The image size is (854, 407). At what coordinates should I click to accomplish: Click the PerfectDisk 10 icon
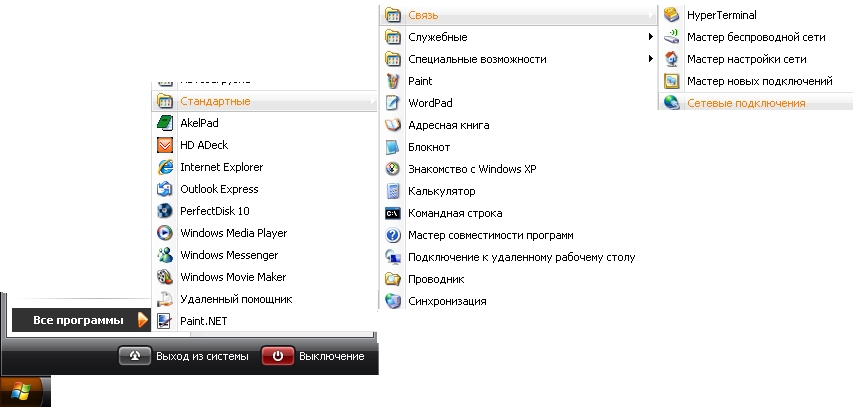tap(165, 211)
